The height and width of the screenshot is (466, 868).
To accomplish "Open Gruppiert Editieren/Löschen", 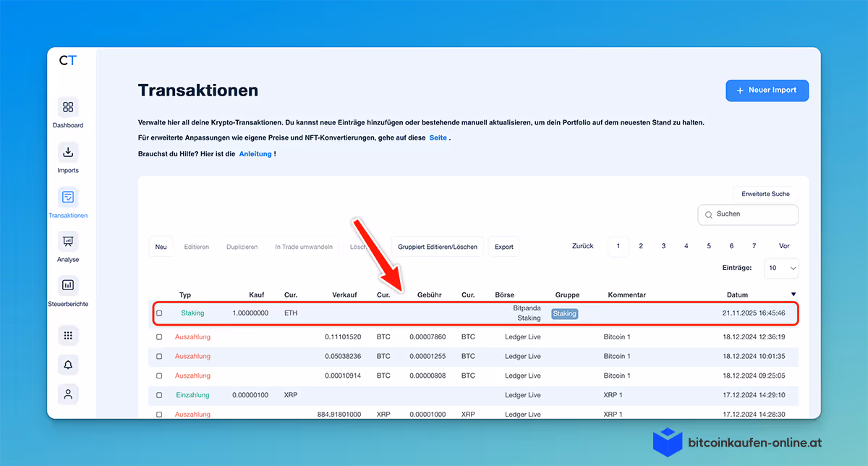I will coord(437,246).
